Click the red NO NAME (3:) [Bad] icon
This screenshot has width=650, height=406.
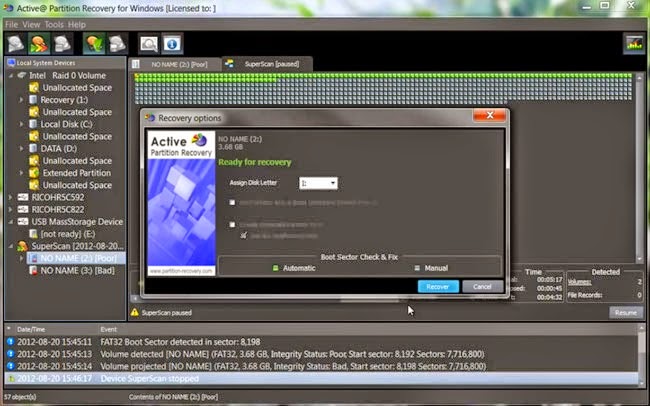pos(34,271)
